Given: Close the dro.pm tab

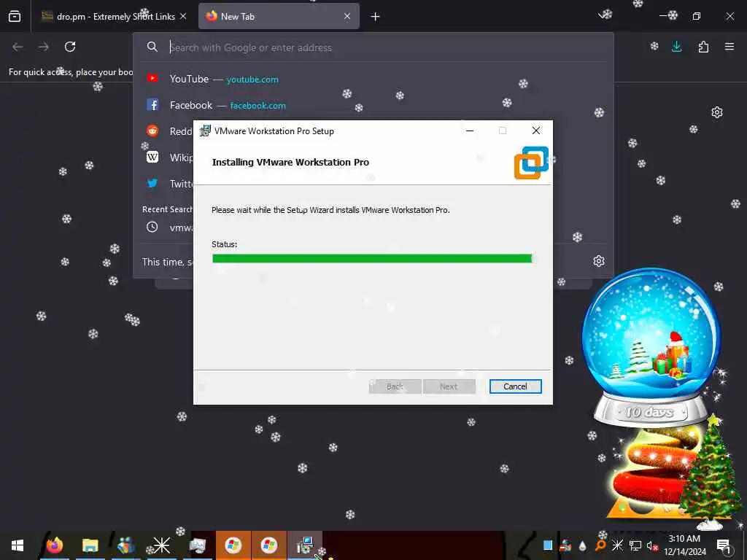Looking at the screenshot, I should (183, 16).
